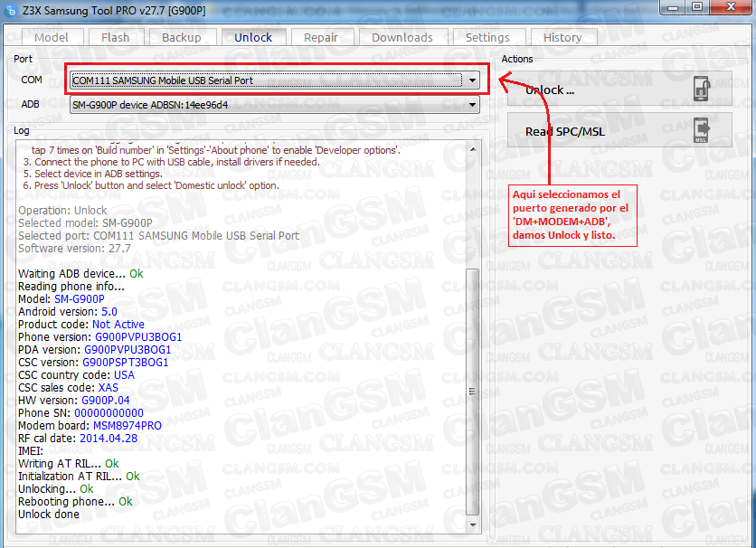Open the Downloads tab
The width and height of the screenshot is (756, 548).
[x=402, y=38]
